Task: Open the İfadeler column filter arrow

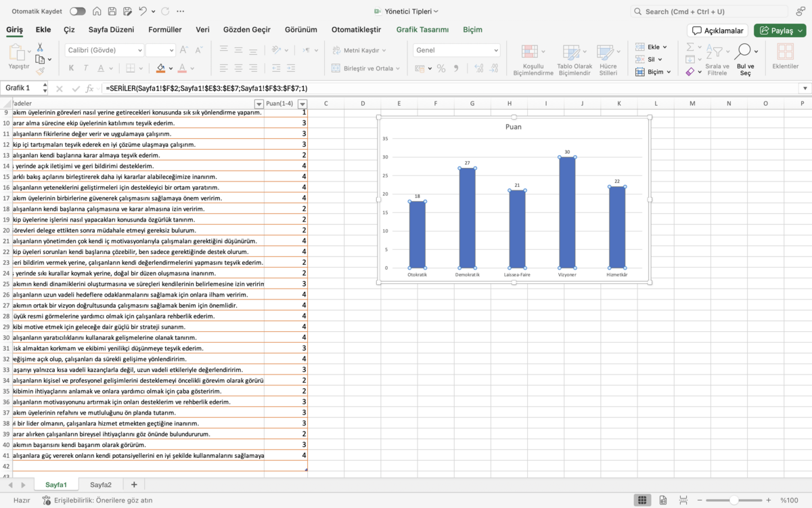Action: click(x=258, y=104)
